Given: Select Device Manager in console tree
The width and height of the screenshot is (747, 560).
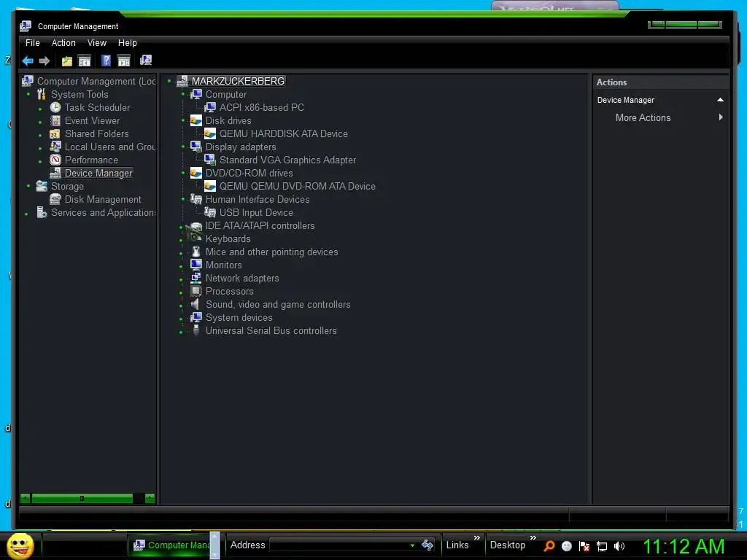Looking at the screenshot, I should tap(98, 174).
